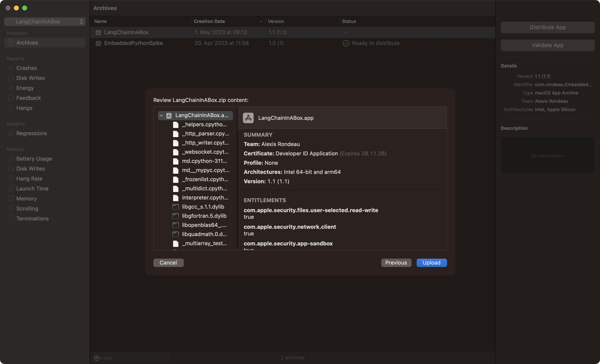Click the Energy lightning icon
600x364 pixels.
coord(11,88)
